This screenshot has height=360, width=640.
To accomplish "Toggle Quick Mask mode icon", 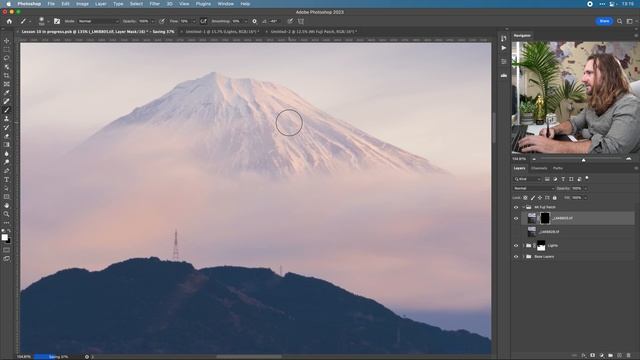I will [x=7, y=250].
